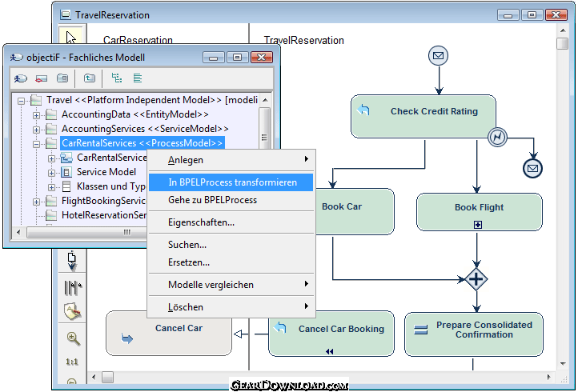Choose Suchen... in context menu
The image size is (578, 392).
pyautogui.click(x=231, y=245)
